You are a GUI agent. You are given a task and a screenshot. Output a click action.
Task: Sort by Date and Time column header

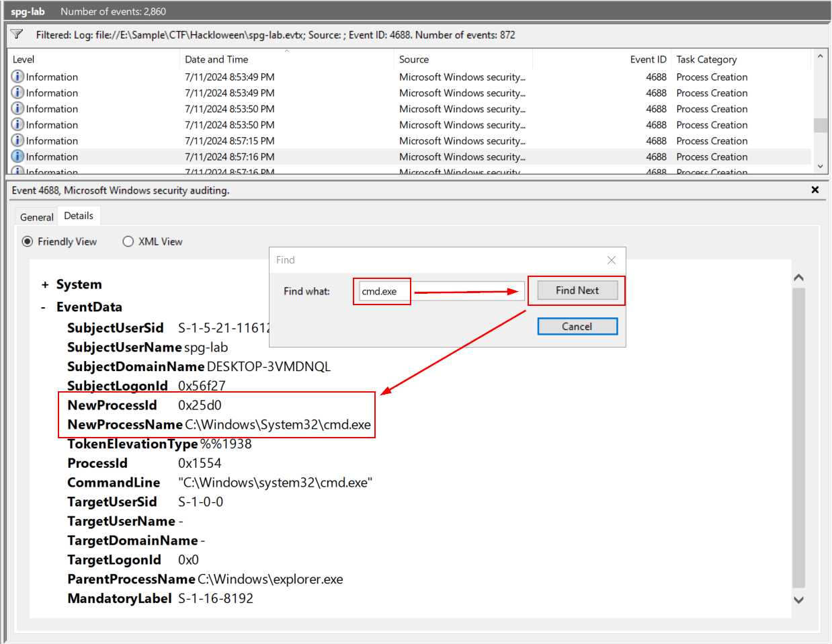[216, 59]
